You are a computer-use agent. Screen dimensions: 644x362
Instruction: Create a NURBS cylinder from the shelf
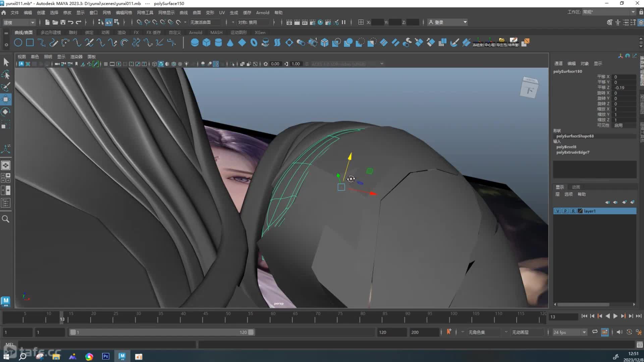coord(218,43)
